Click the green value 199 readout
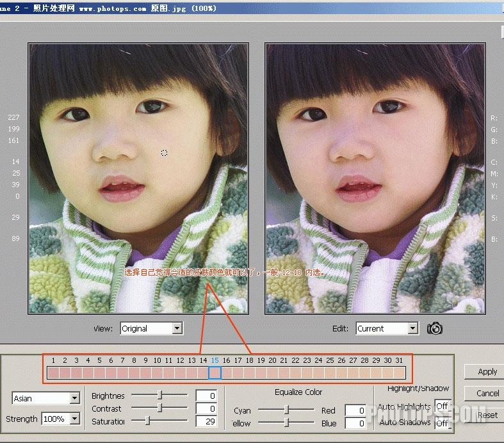Image resolution: width=504 pixels, height=443 pixels. 13,129
